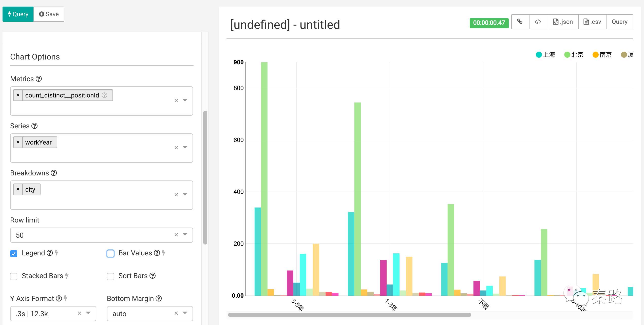Image resolution: width=644 pixels, height=325 pixels.
Task: Click the embed code icon
Action: (538, 22)
